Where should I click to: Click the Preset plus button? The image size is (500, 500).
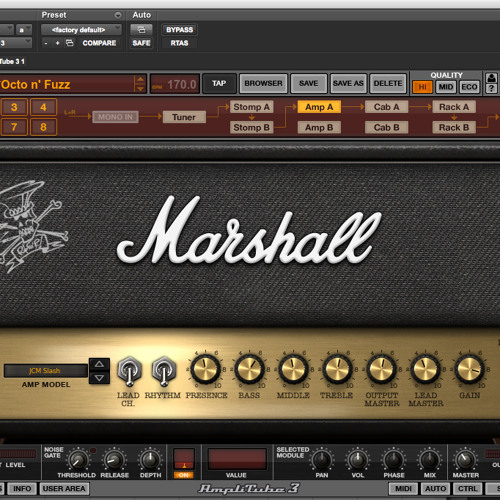(x=57, y=43)
